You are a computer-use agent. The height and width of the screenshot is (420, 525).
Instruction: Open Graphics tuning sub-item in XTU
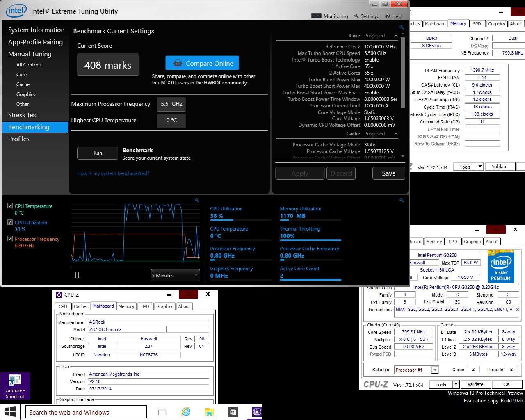[26, 94]
